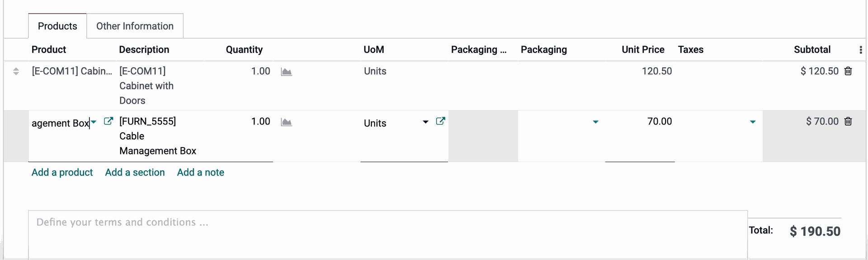Expand the Units UoM dropdown

coord(425,122)
